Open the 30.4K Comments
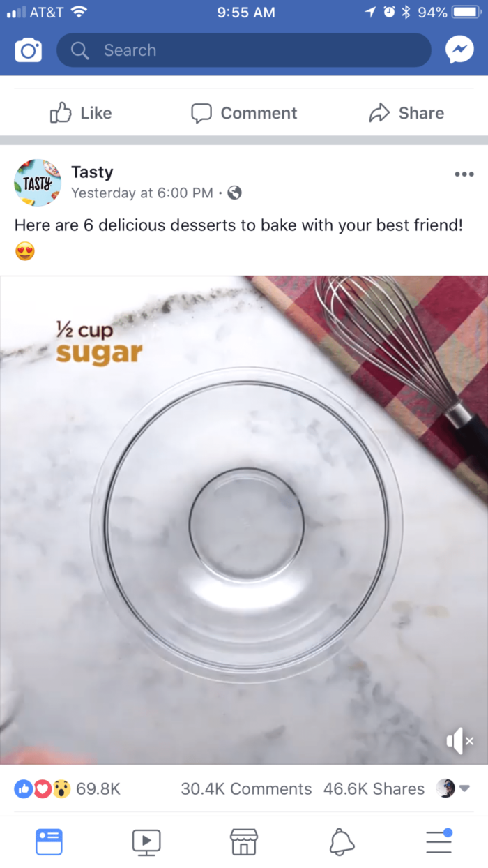488x868 pixels. click(x=246, y=789)
